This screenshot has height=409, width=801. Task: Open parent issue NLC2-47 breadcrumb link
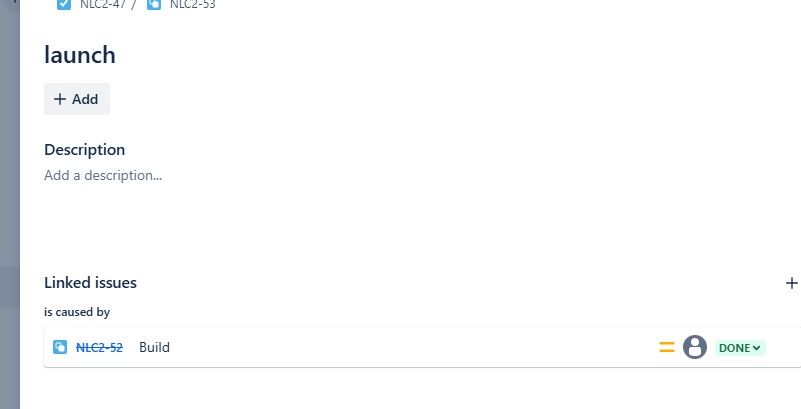(103, 5)
